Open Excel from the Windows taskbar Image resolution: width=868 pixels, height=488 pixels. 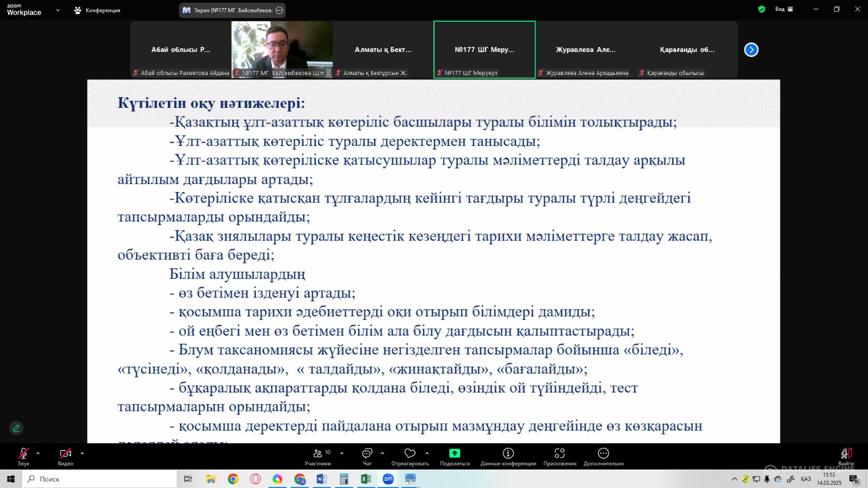tap(366, 479)
